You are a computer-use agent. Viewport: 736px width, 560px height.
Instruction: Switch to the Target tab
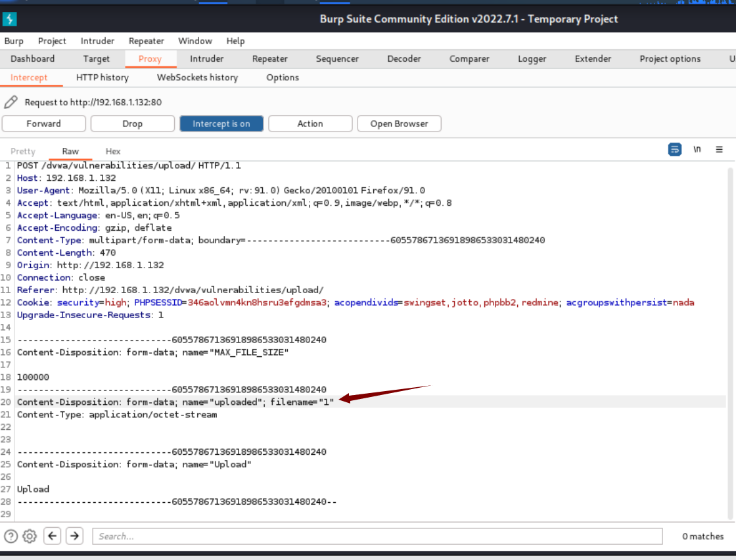[x=96, y=58]
